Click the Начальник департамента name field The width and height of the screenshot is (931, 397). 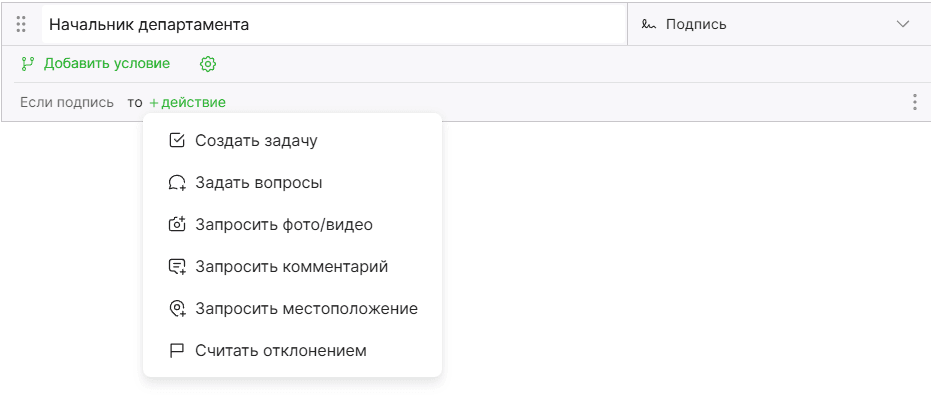tap(334, 24)
